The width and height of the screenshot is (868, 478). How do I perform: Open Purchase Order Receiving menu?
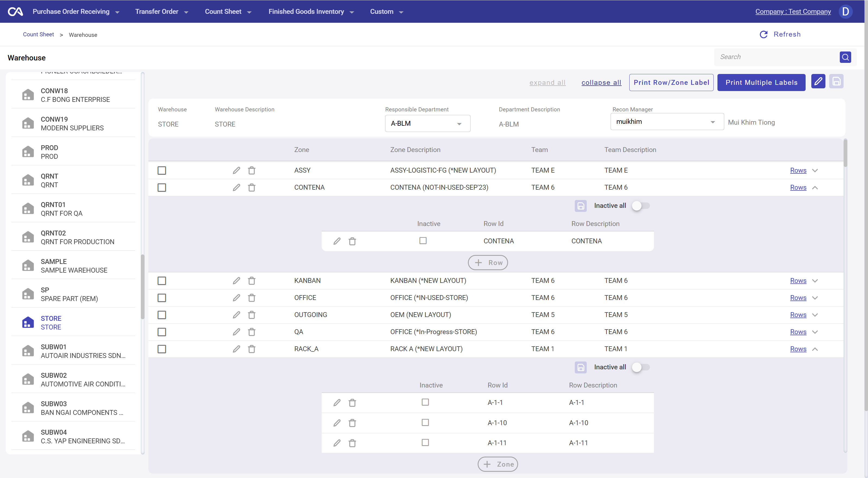76,11
